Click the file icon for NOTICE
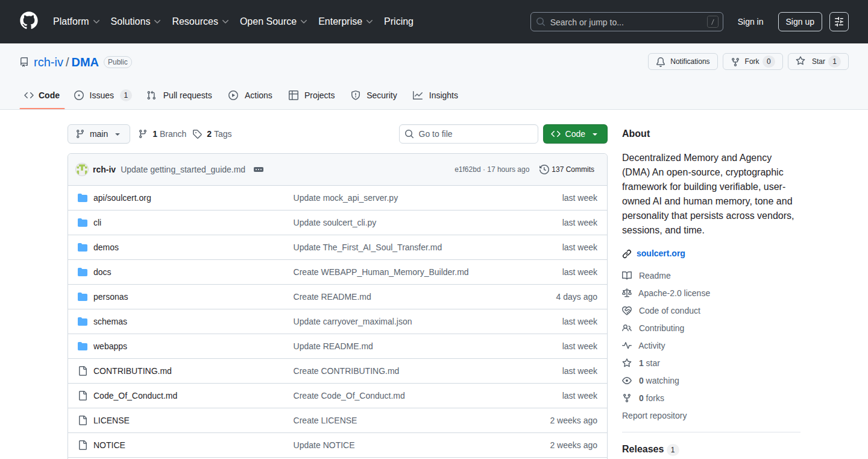 (x=83, y=445)
